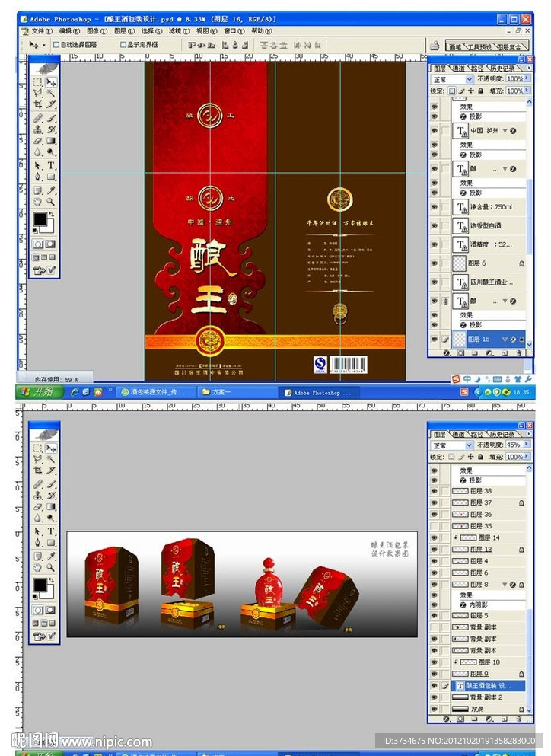Click the lock position icon in the 45% opacity panel
Screen dimensions: 551x756
471,457
